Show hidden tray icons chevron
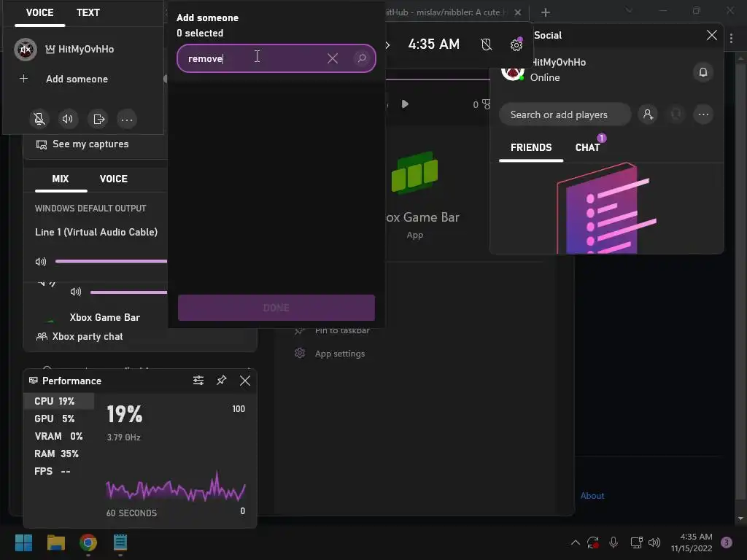 pos(576,542)
